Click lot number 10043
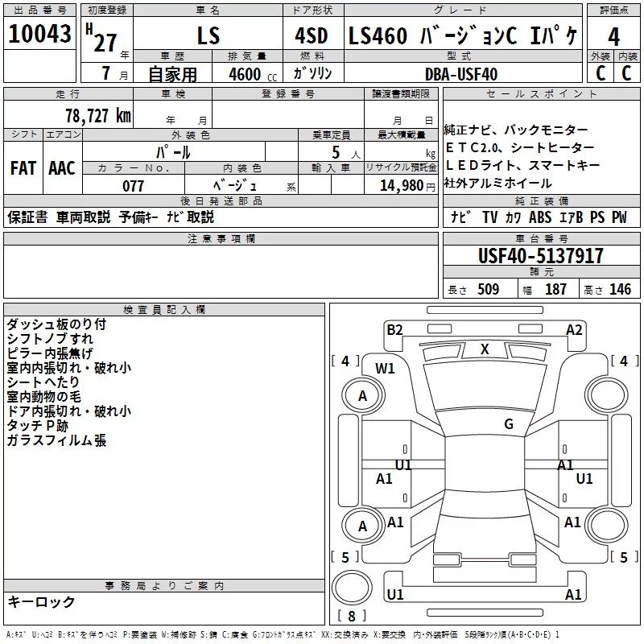644x644 pixels. point(39,34)
